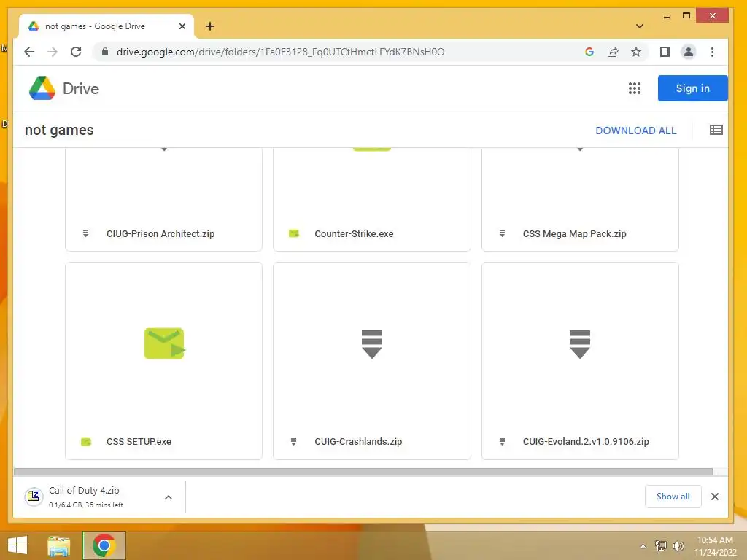Bookmark this page with the star icon
The image size is (747, 560).
[x=636, y=52]
